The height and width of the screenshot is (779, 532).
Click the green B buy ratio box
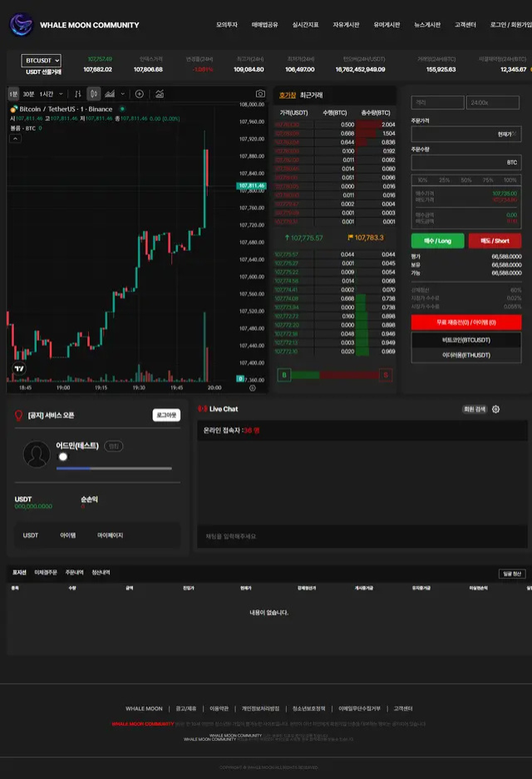tap(284, 375)
